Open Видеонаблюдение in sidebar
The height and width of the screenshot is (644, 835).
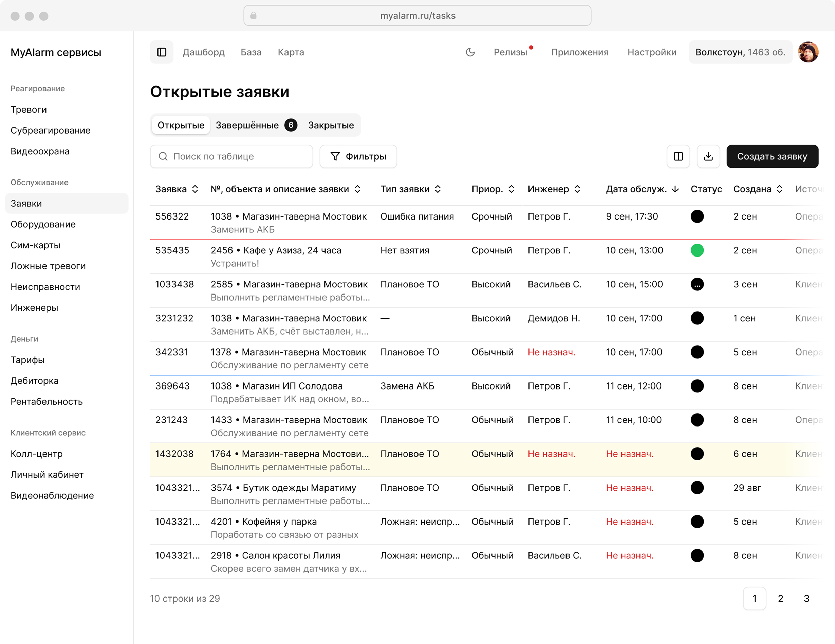pos(52,496)
